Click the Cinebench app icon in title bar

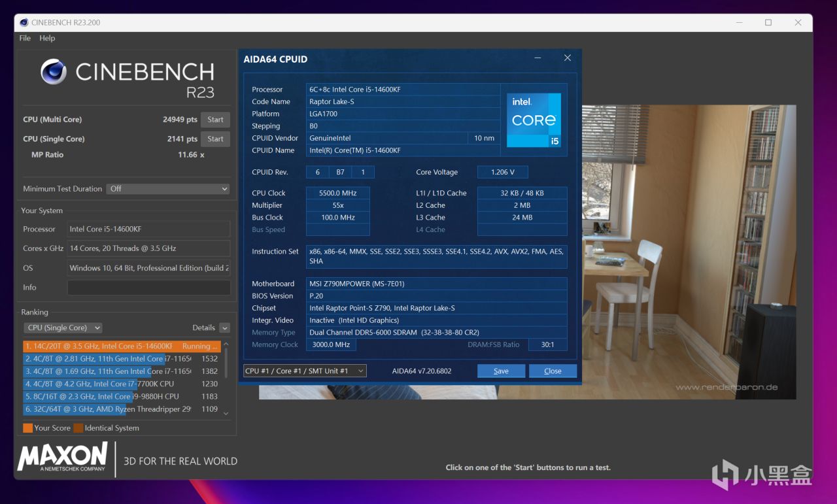tap(24, 22)
